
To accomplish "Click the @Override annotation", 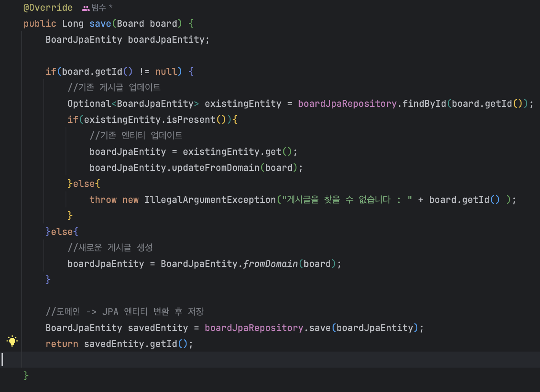I will 48,8.
